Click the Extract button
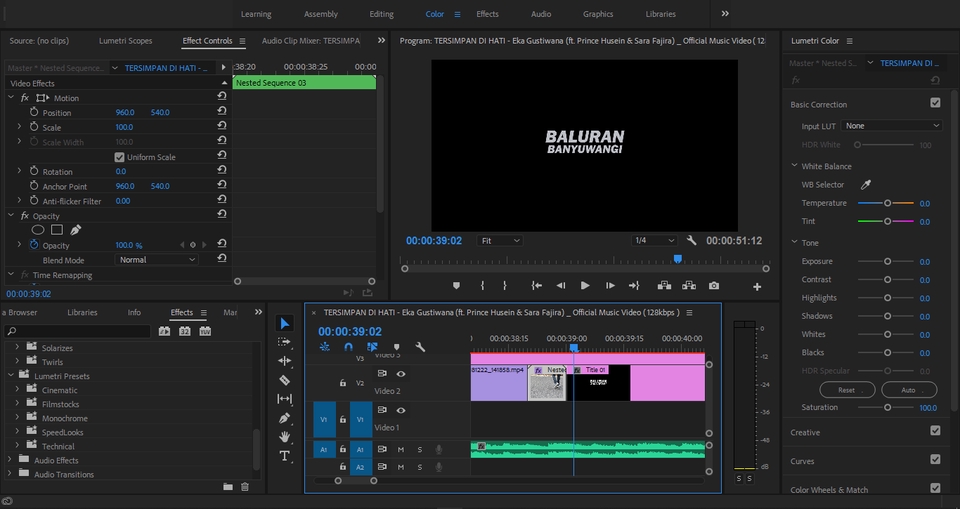Image resolution: width=960 pixels, height=509 pixels. (x=689, y=285)
